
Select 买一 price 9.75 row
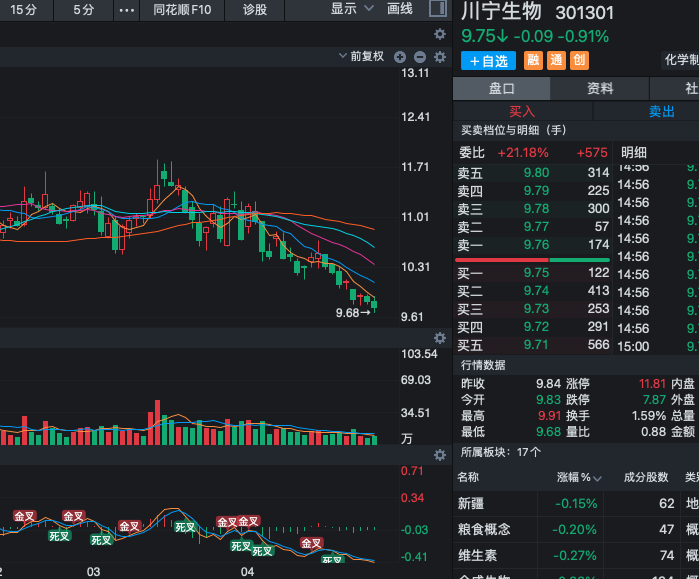coord(533,273)
